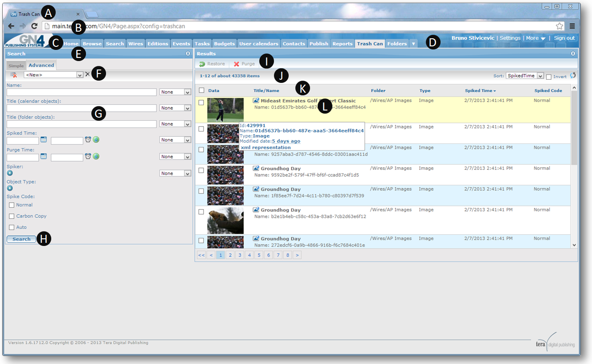Click the Search button
This screenshot has width=592, height=364.
point(21,239)
